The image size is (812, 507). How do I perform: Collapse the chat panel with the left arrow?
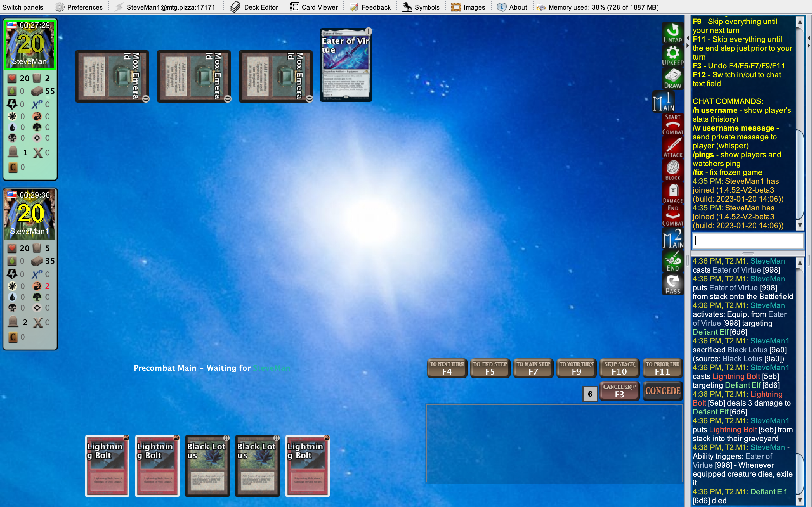tap(688, 38)
